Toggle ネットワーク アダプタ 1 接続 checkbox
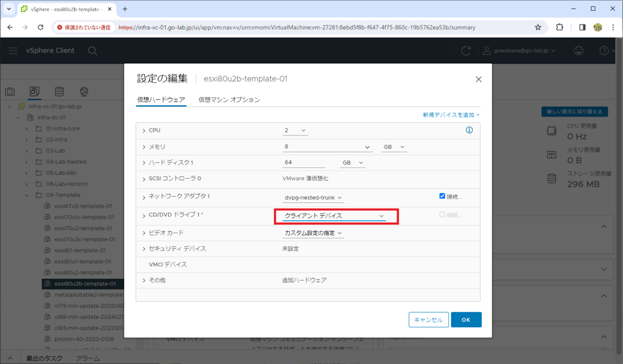This screenshot has height=364, width=623. (x=442, y=196)
